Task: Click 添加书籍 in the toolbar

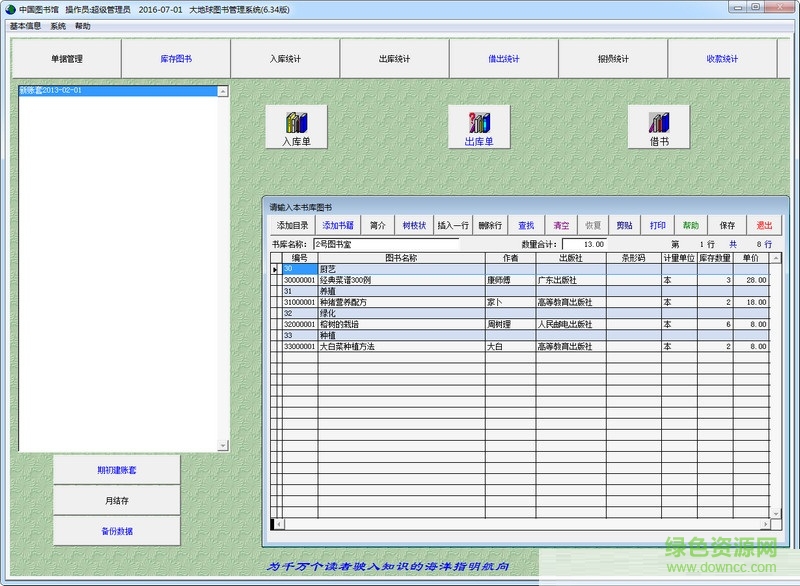Action: tap(338, 225)
